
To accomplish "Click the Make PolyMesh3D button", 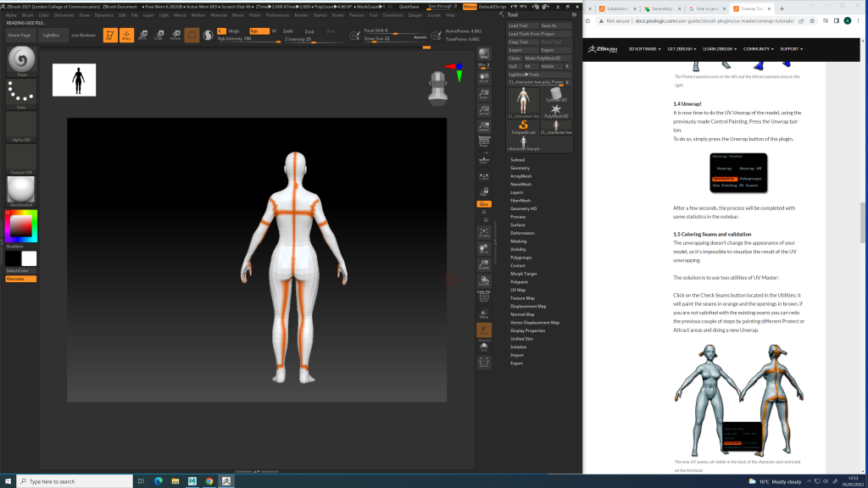I will click(x=548, y=58).
